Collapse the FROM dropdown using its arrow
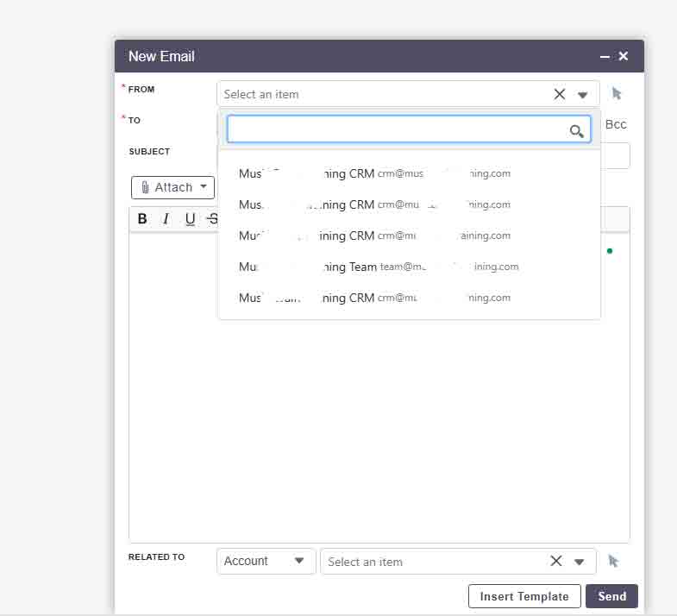 [583, 95]
